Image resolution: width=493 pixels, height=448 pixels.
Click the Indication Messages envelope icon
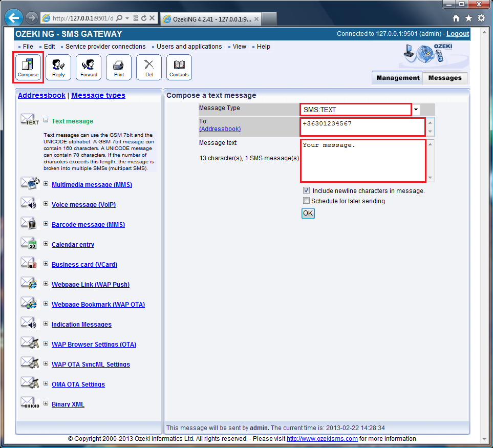[29, 323]
